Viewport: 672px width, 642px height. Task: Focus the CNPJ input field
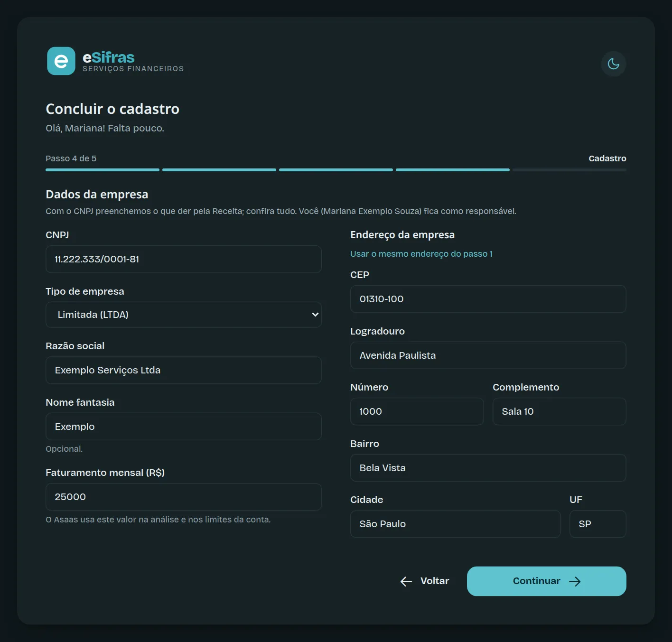pos(183,259)
